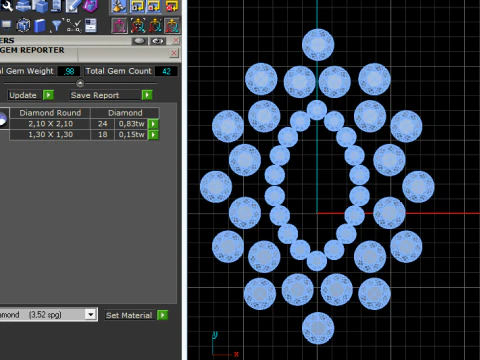Screen dimensions: 480x360
Task: Close the Layers panel
Action: pyautogui.click(x=176, y=41)
